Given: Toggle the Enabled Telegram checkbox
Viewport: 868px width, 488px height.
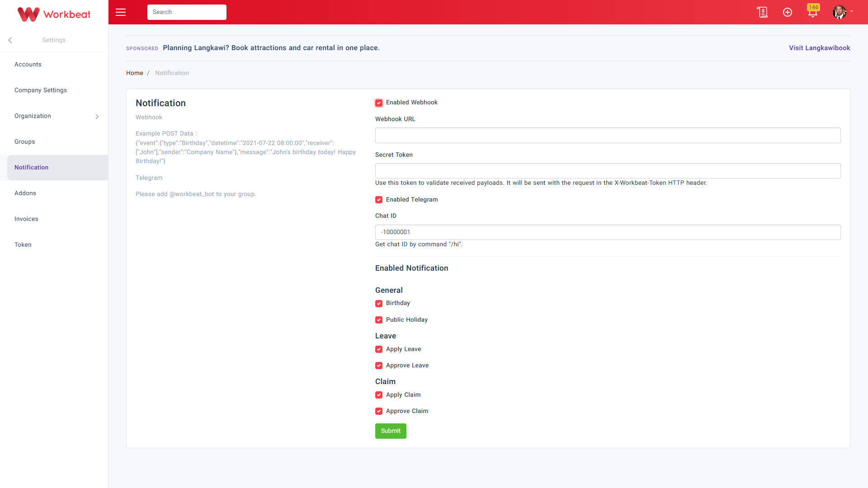Looking at the screenshot, I should [x=379, y=200].
